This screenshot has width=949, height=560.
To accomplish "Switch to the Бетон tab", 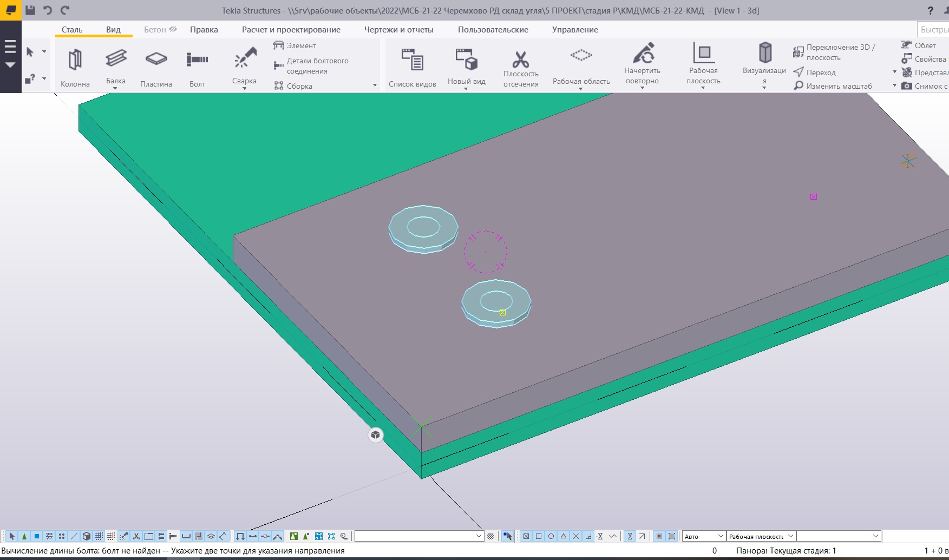I will click(160, 30).
